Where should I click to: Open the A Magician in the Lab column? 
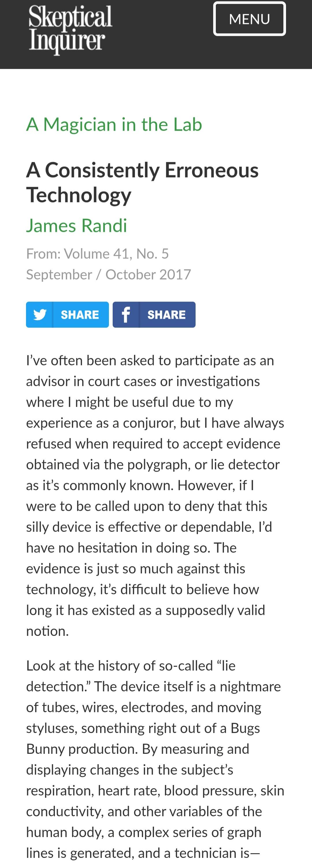click(x=114, y=124)
